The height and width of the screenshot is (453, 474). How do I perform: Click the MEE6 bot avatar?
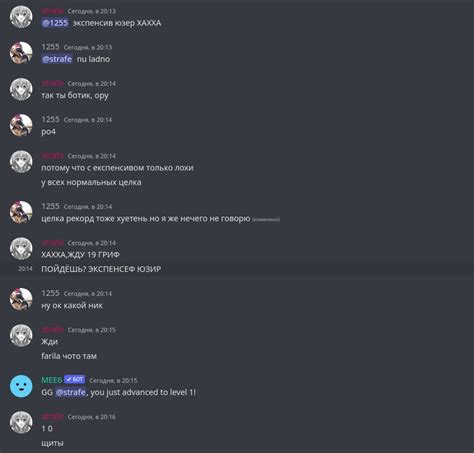21,386
